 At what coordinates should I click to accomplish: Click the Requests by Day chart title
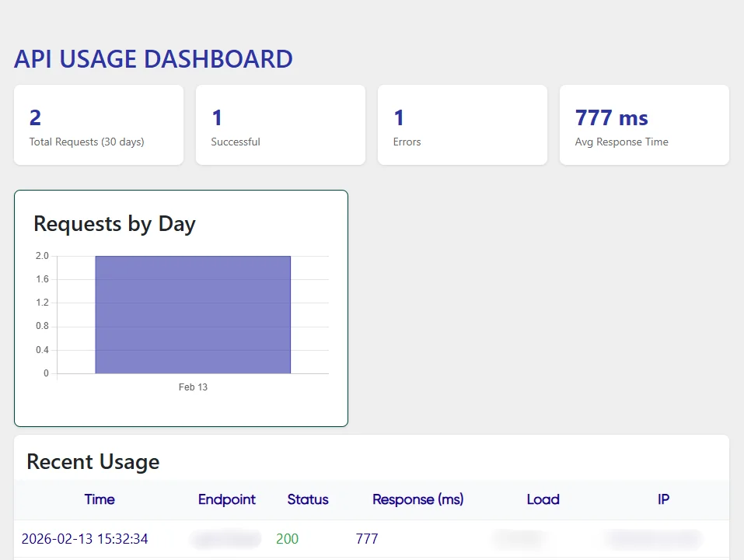(114, 224)
